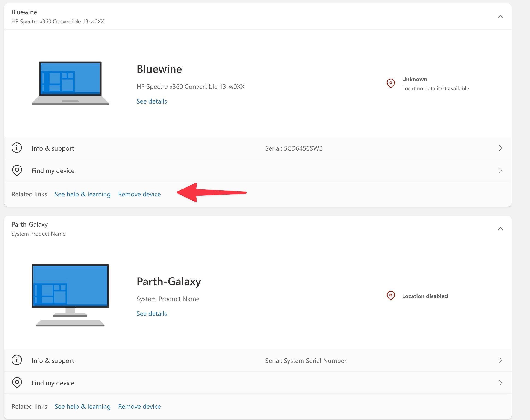530x420 pixels.
Task: Open See details link for Bluewine
Action: tap(152, 101)
